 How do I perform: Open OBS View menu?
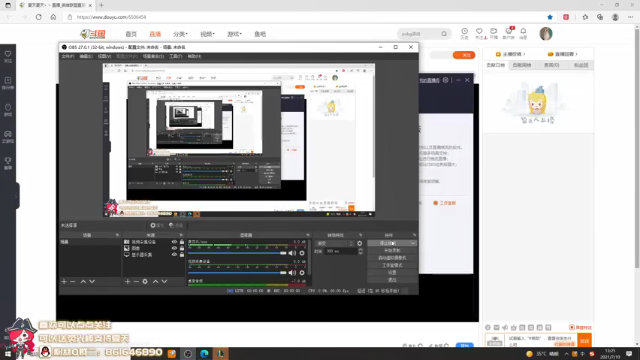click(104, 56)
